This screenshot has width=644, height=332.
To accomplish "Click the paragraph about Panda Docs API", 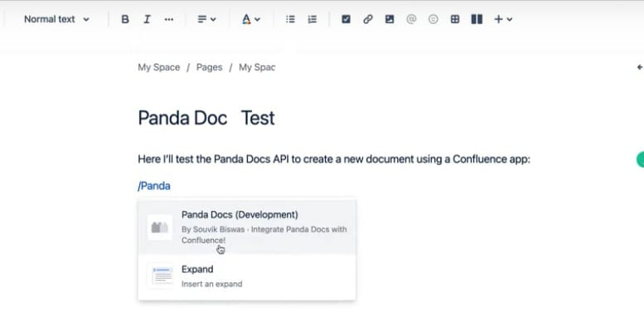I will 334,159.
